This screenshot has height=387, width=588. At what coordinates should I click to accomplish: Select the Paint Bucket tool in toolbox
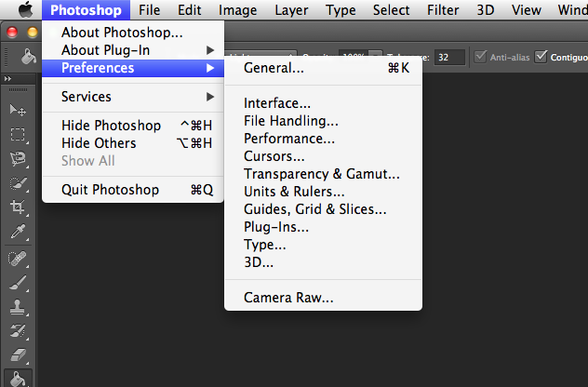(x=18, y=378)
